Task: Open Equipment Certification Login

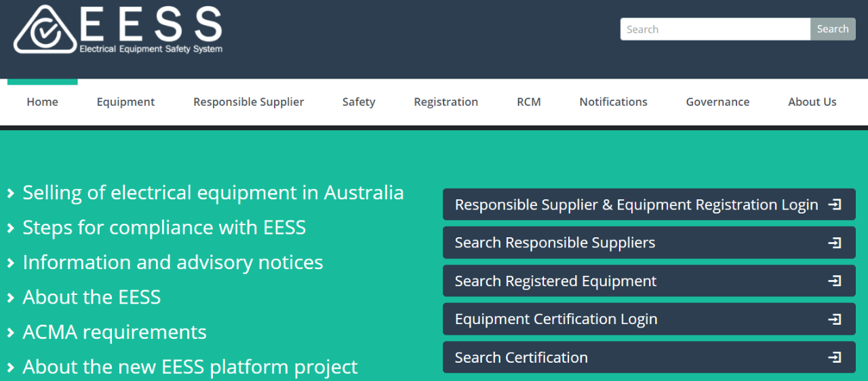Action: [x=649, y=319]
